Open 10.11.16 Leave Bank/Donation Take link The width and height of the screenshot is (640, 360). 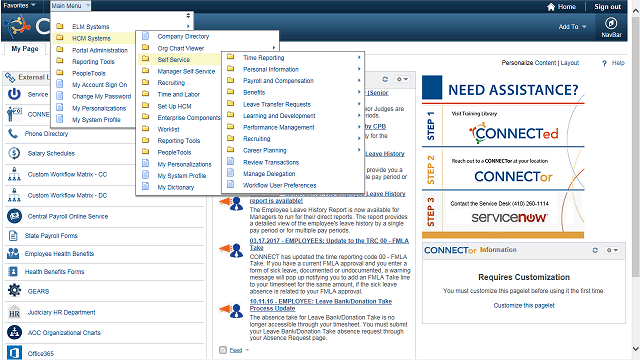(x=320, y=304)
